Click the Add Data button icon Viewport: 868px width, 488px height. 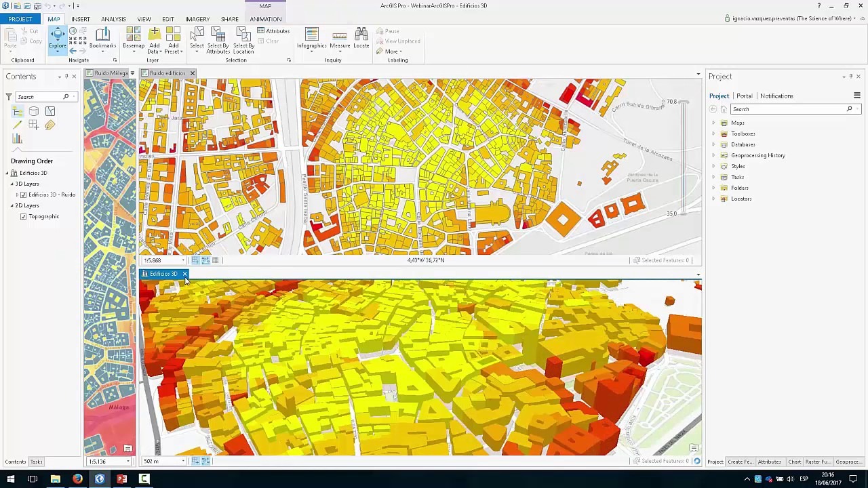pos(154,35)
